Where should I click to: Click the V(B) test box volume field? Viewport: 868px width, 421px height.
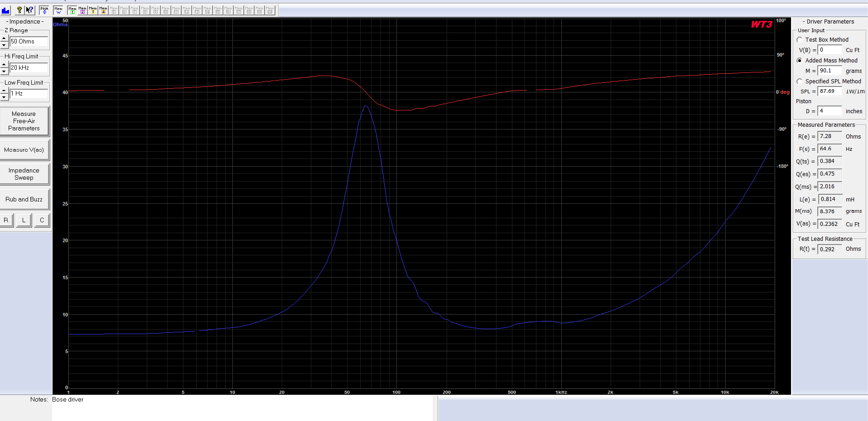click(x=830, y=50)
